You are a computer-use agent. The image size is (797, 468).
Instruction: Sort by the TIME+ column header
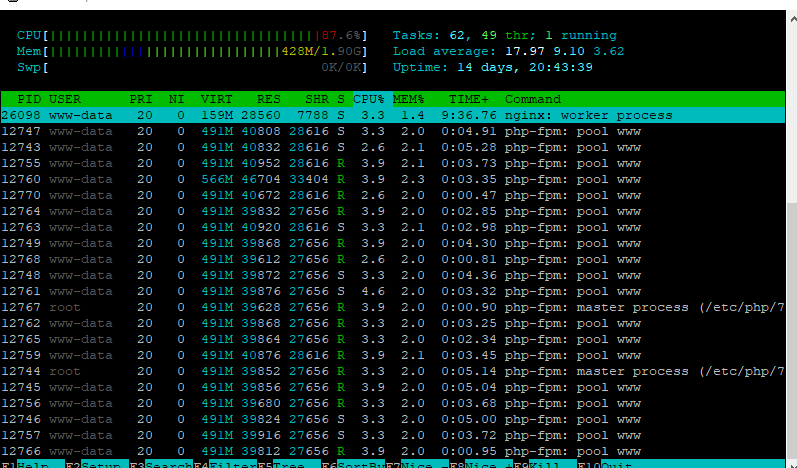coord(469,99)
